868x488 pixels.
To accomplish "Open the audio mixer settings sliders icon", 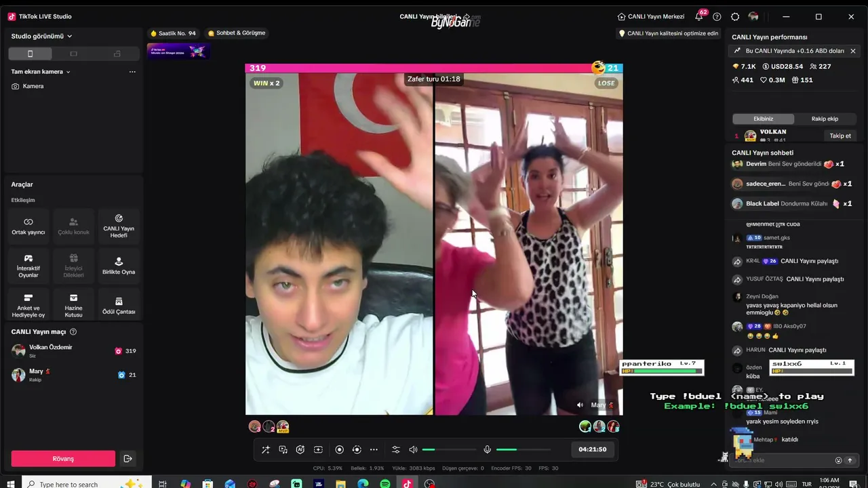I will pos(396,449).
